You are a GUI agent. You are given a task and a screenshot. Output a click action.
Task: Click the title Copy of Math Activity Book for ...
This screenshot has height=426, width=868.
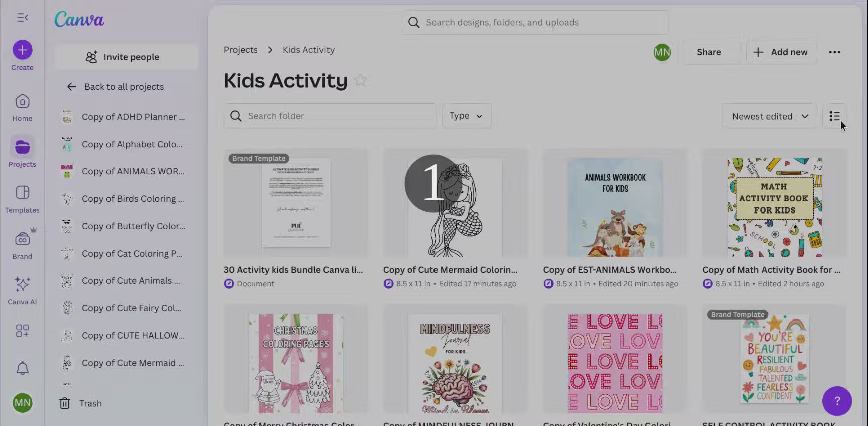tap(771, 270)
